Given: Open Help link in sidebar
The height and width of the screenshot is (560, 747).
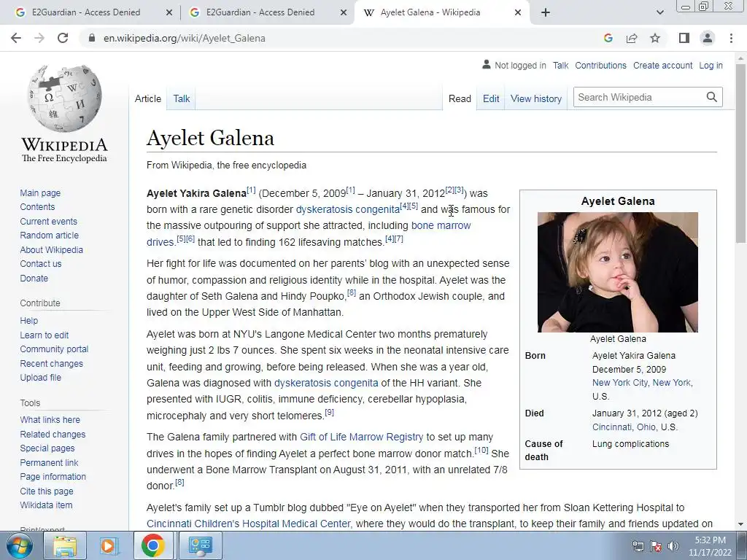Looking at the screenshot, I should (x=28, y=321).
